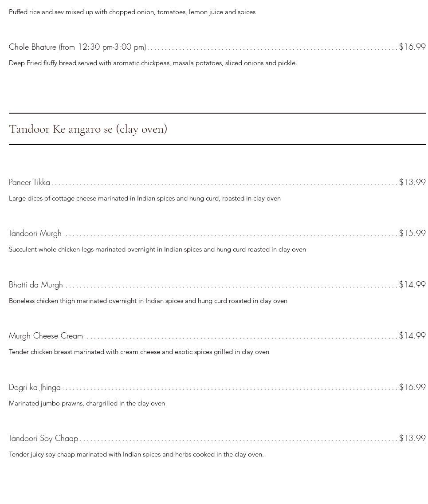Click the marinated jumbo prawns description

pyautogui.click(x=86, y=404)
